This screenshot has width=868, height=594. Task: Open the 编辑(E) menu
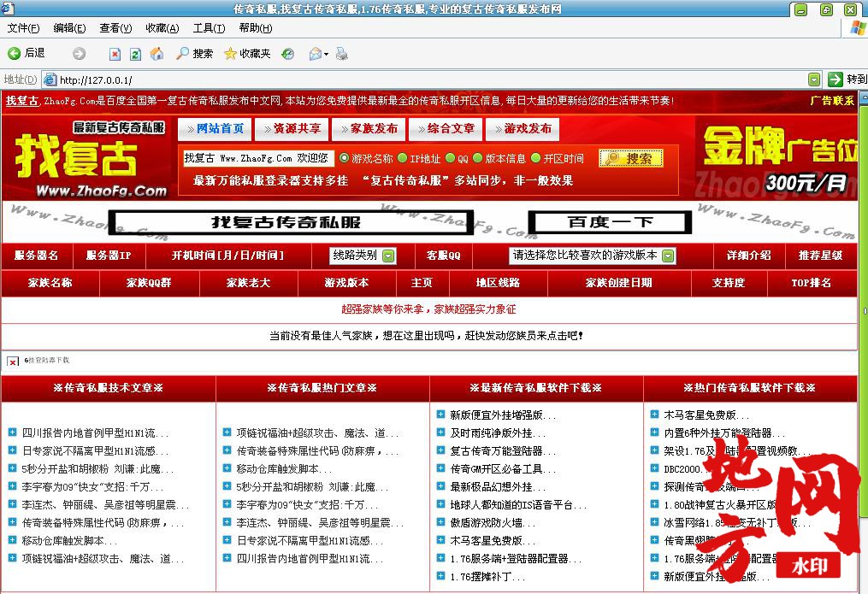[69, 28]
